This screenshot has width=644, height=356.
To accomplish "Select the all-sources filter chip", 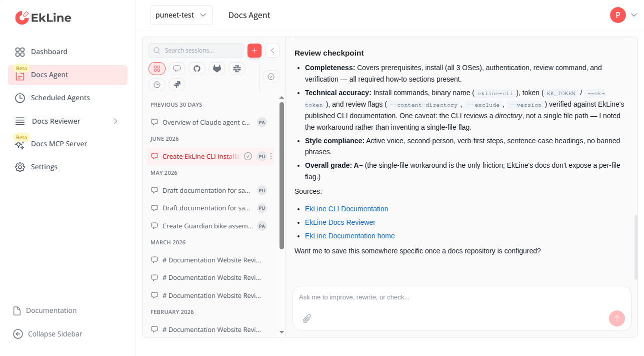I will (157, 69).
